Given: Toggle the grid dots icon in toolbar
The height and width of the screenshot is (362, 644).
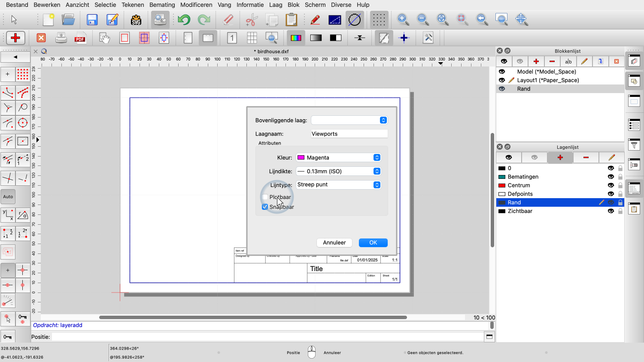Looking at the screenshot, I should (379, 20).
